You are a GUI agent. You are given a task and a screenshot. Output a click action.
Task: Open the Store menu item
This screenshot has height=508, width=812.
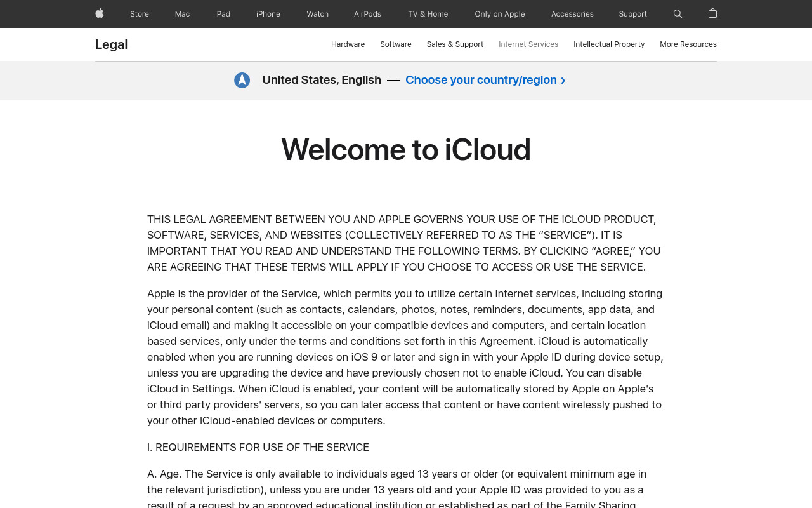point(140,14)
